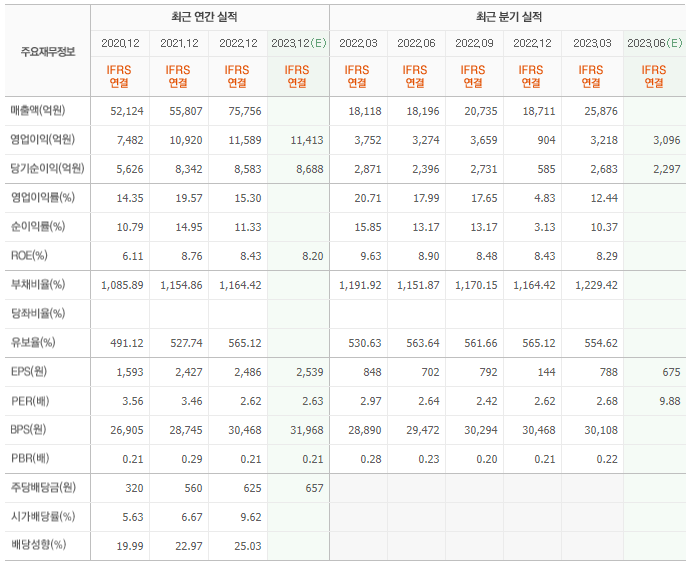Click the net income value 5,626
The width and height of the screenshot is (690, 563).
130,169
